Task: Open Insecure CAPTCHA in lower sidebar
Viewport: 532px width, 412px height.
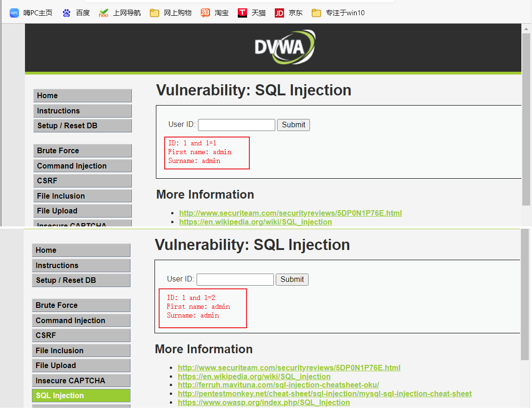Action: click(81, 381)
